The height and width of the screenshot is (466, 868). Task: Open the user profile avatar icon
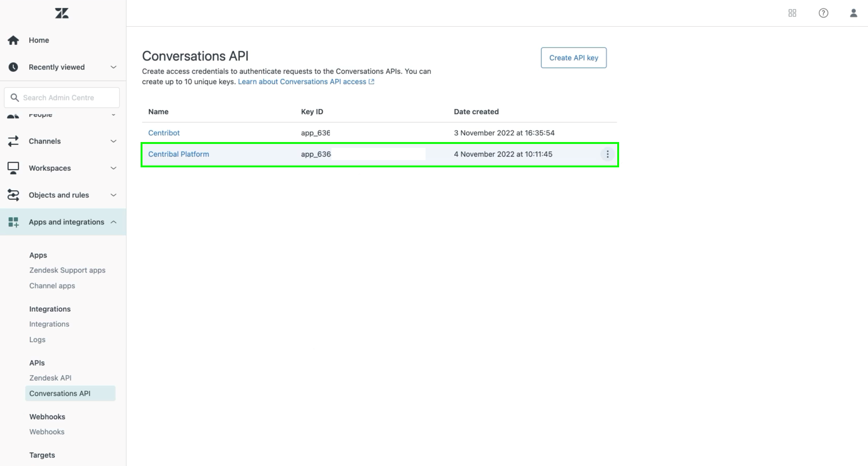(853, 13)
